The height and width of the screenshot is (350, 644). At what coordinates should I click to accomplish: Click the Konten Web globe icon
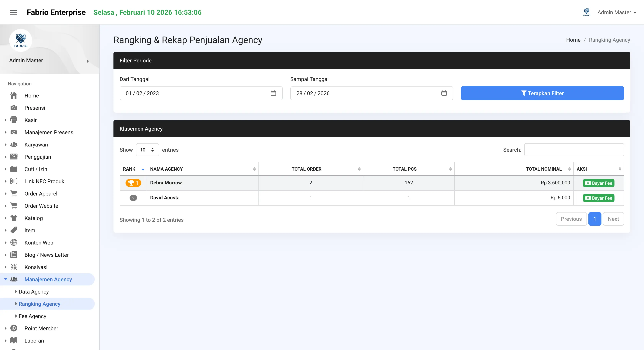(14, 242)
